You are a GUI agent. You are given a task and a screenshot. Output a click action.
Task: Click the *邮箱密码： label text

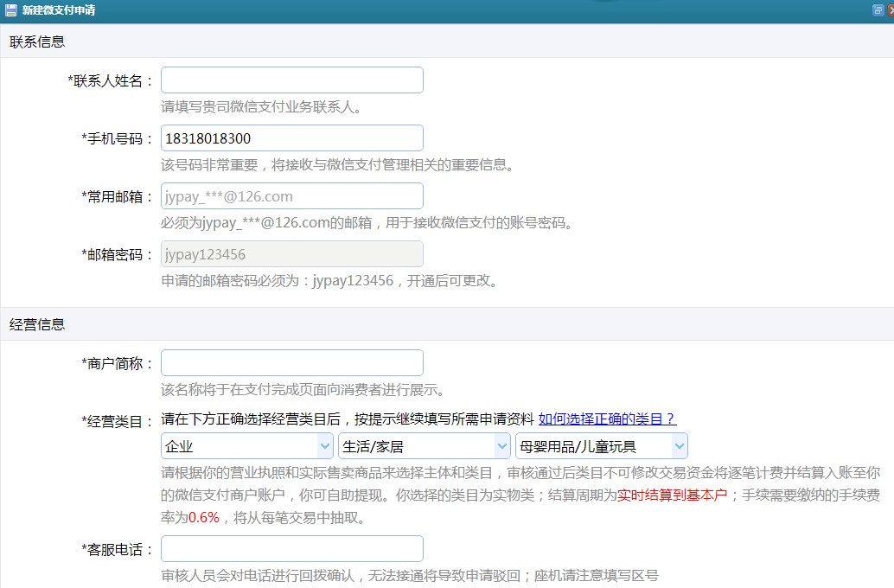(x=118, y=254)
